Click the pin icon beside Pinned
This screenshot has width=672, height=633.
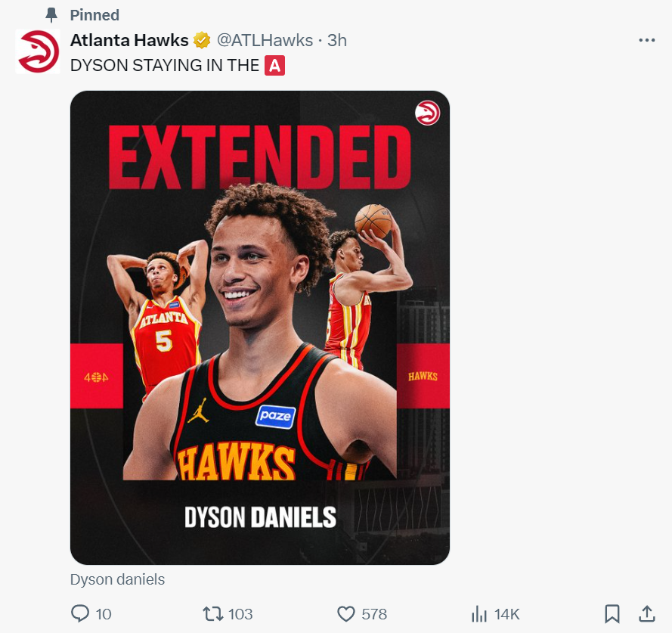click(51, 15)
